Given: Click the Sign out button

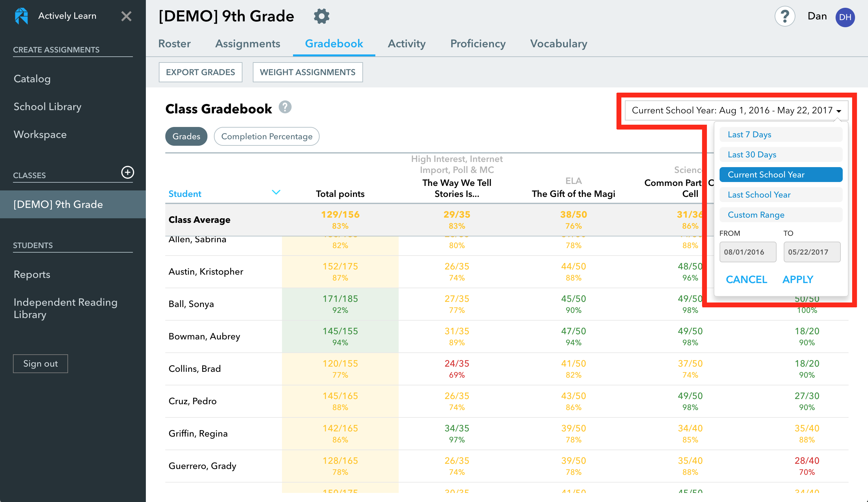Looking at the screenshot, I should point(40,364).
